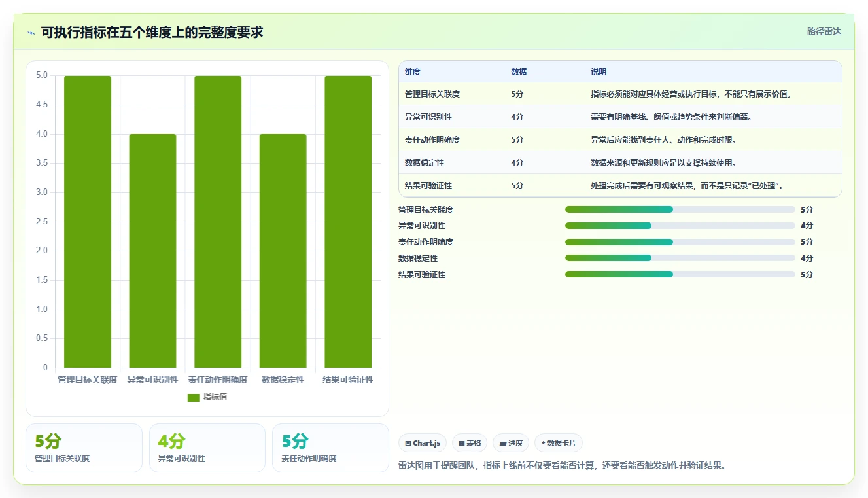Open the 5分 责任动作明确度 stat card
Screen dimensions: 868x498
point(330,448)
